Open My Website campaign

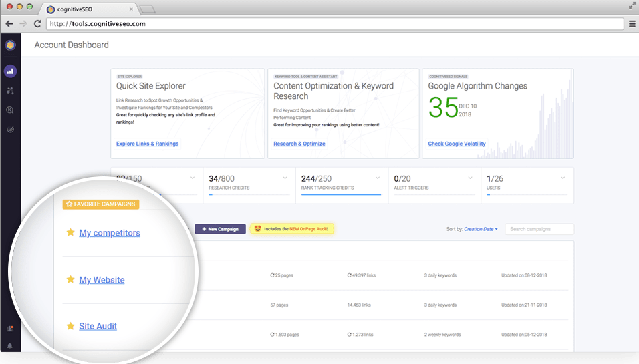[x=102, y=280]
